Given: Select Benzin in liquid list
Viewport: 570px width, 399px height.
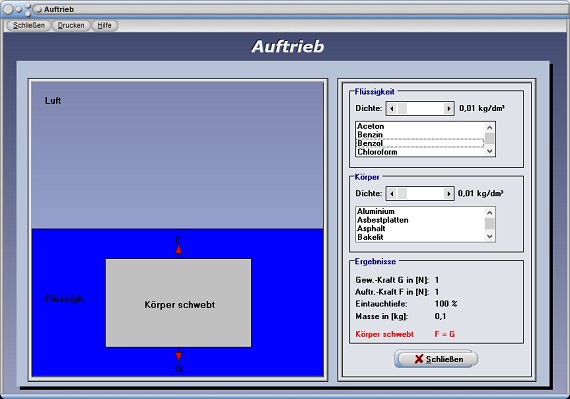Looking at the screenshot, I should 420,134.
